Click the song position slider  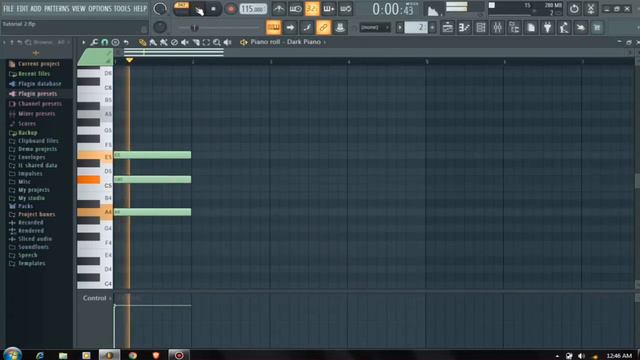219,28
